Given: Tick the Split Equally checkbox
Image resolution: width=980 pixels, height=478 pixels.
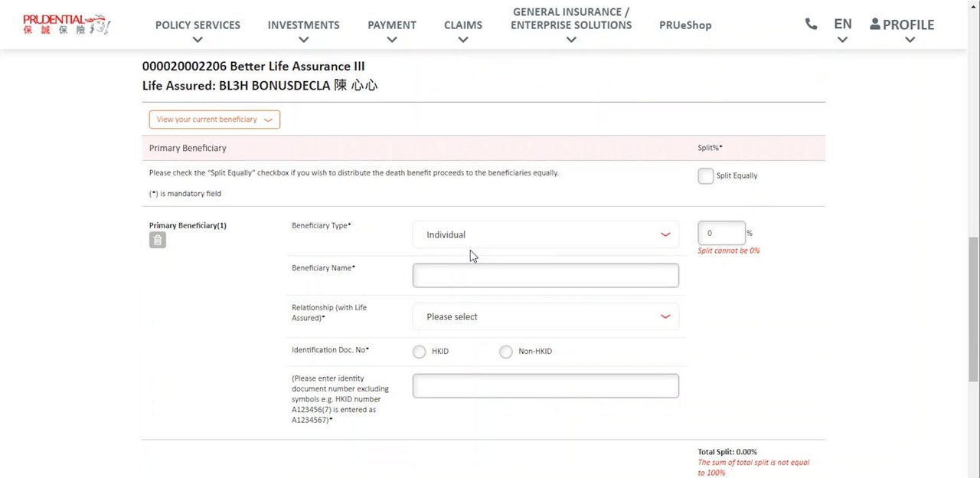Looking at the screenshot, I should (x=705, y=176).
